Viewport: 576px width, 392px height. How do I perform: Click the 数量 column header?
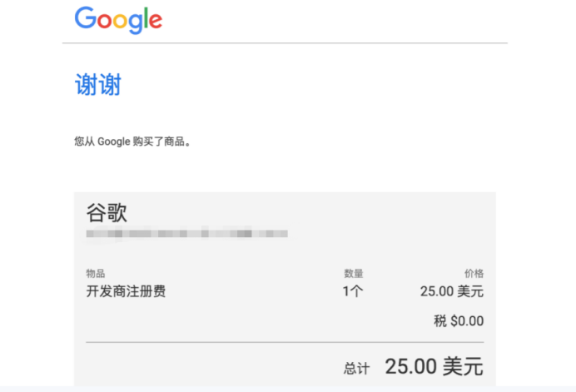click(x=354, y=273)
